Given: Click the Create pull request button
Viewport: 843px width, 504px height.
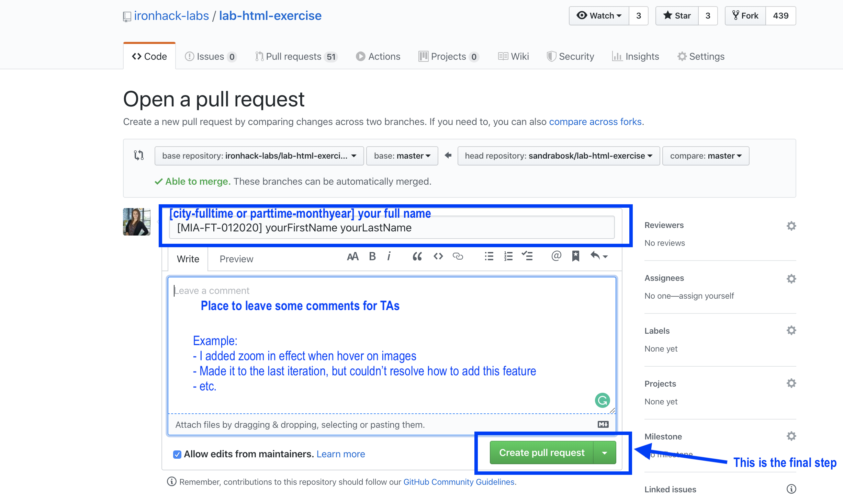Looking at the screenshot, I should click(541, 453).
